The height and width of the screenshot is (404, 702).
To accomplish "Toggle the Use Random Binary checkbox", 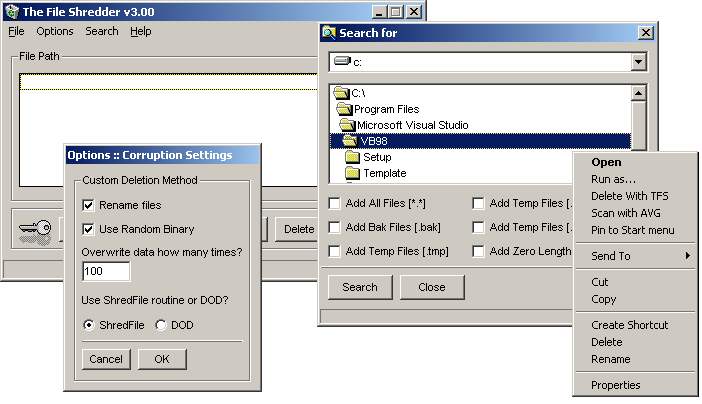I will 89,229.
